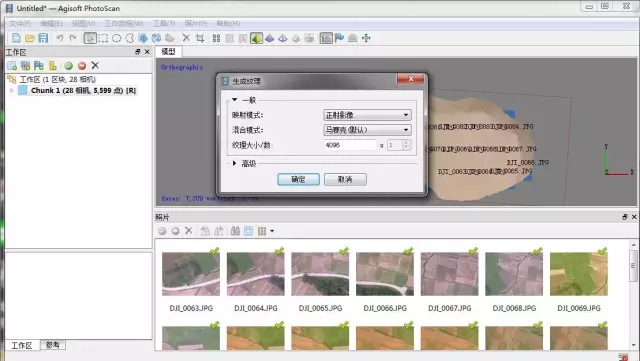Click the solid blue pyramid model view icon
640x361 pixels.
pyautogui.click(x=269, y=38)
